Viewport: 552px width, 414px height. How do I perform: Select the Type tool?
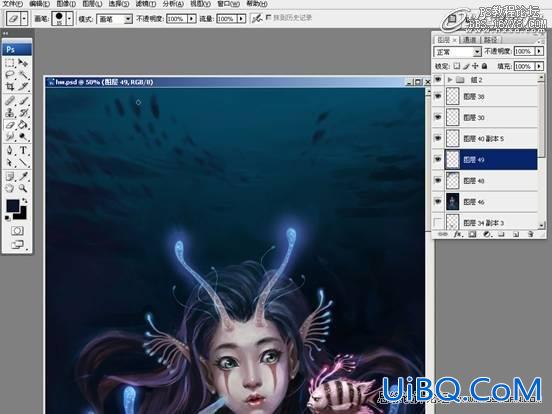(23, 151)
